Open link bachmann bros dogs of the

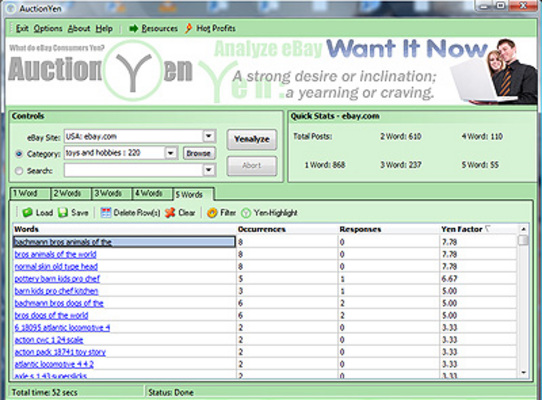(x=59, y=303)
